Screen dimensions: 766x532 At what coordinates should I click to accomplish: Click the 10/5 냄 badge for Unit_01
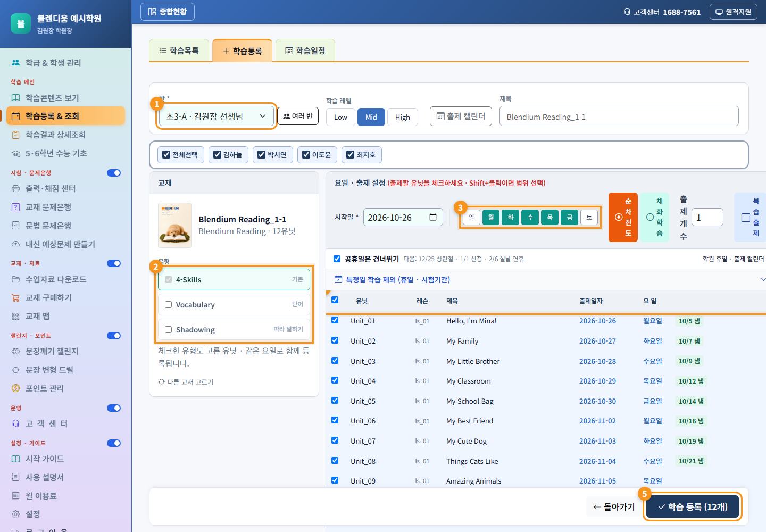coord(689,321)
